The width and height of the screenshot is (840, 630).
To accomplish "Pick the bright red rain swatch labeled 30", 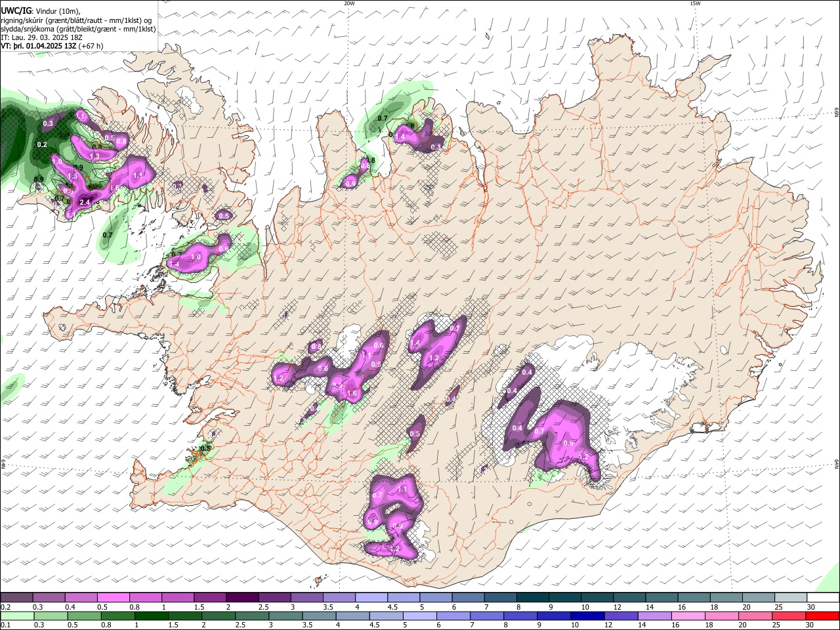I will click(821, 616).
